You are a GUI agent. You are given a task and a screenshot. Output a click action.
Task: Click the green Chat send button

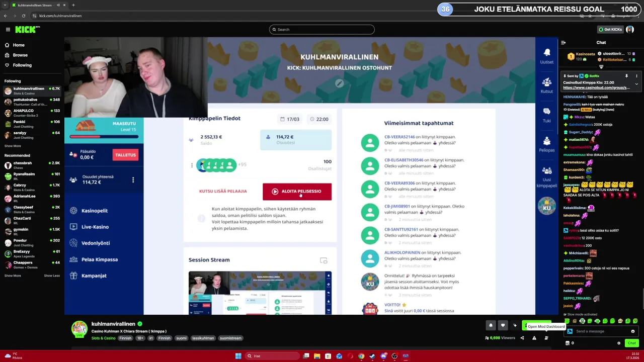tap(632, 343)
